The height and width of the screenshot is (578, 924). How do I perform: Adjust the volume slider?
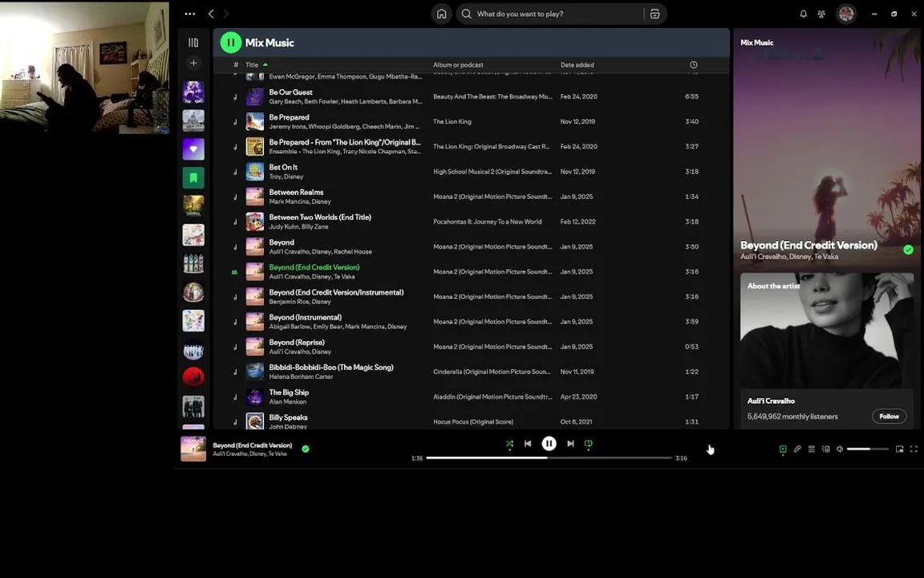tap(867, 449)
